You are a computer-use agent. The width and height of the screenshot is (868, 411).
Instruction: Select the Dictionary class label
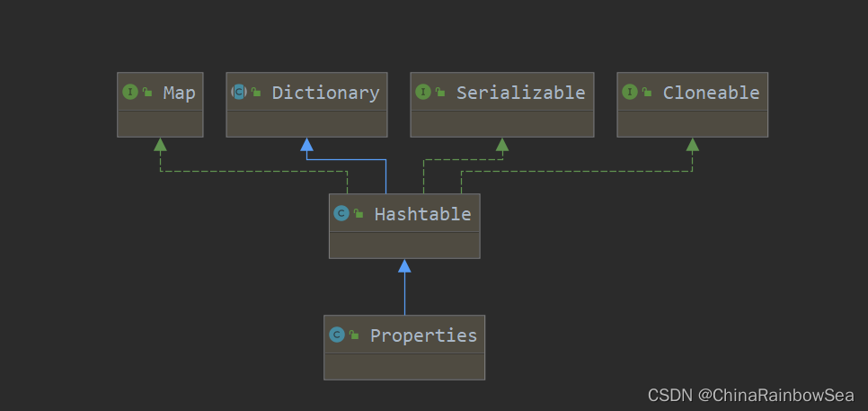click(x=325, y=93)
